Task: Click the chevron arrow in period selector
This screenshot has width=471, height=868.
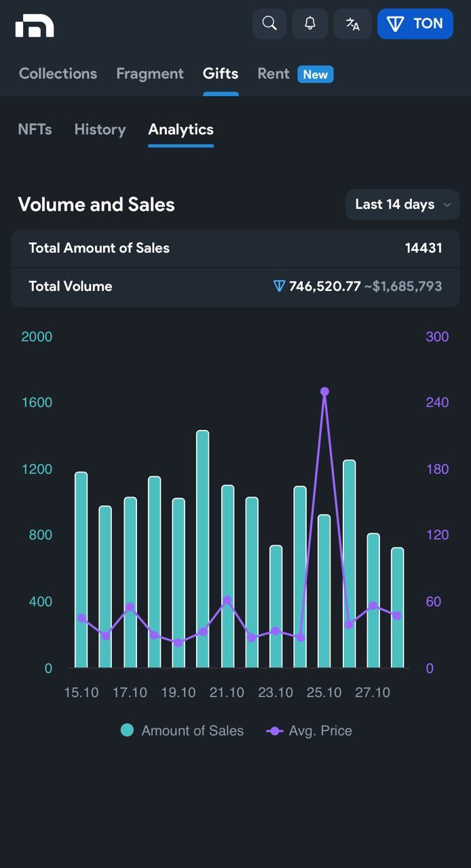Action: [447, 205]
